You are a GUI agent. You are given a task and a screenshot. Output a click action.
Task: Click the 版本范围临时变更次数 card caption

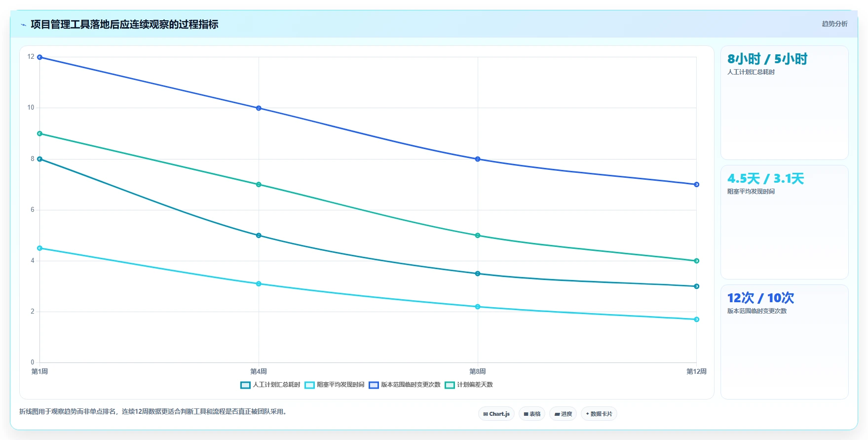coord(757,311)
